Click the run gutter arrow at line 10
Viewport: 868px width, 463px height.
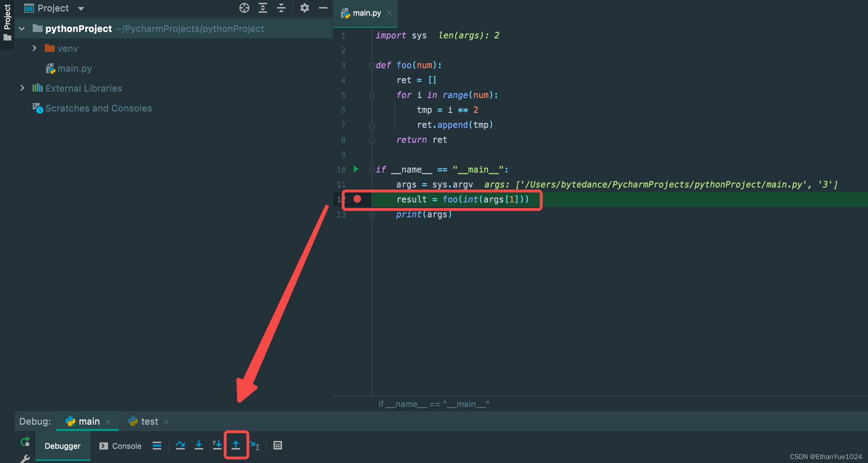tap(356, 169)
